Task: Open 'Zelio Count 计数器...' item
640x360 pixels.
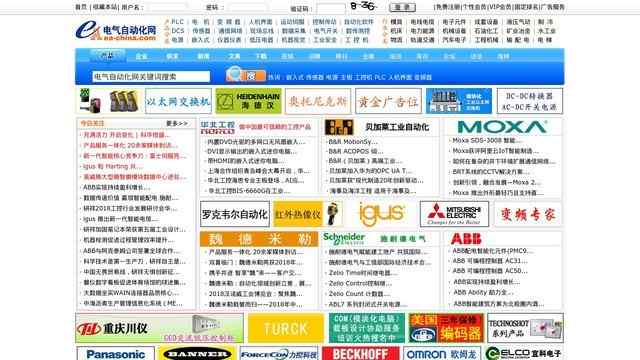Action: 359,293
